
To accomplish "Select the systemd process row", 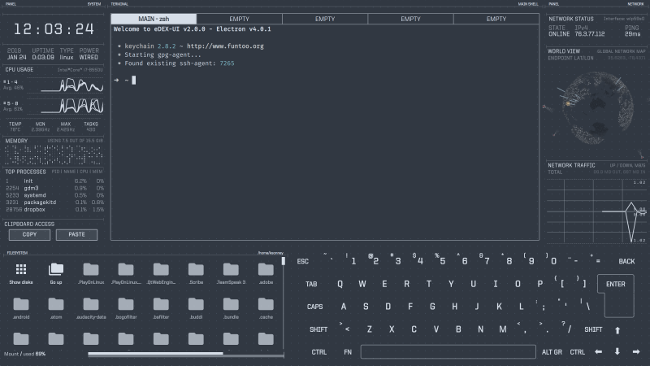I will pyautogui.click(x=54, y=195).
